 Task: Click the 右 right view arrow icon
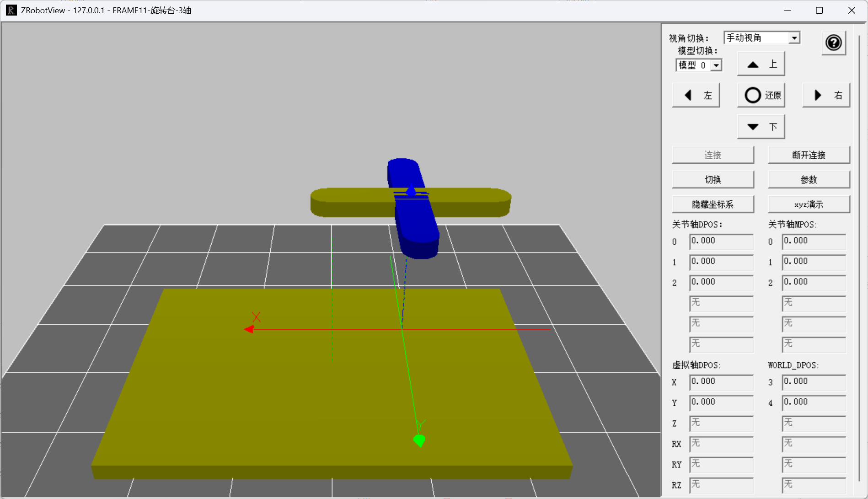click(826, 95)
